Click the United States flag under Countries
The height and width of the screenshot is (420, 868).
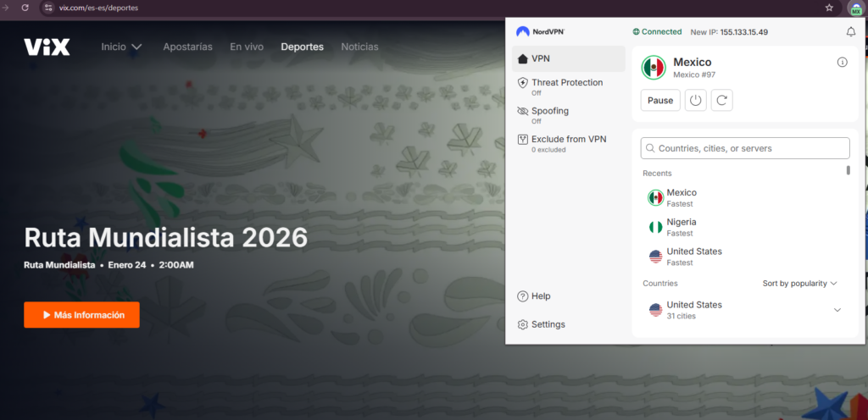[x=655, y=310]
